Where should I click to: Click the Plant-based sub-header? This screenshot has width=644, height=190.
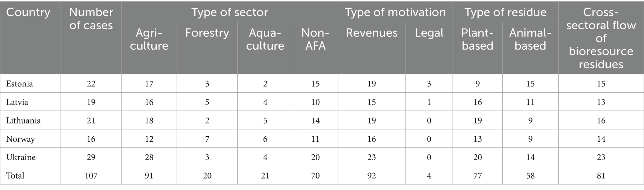pyautogui.click(x=477, y=39)
